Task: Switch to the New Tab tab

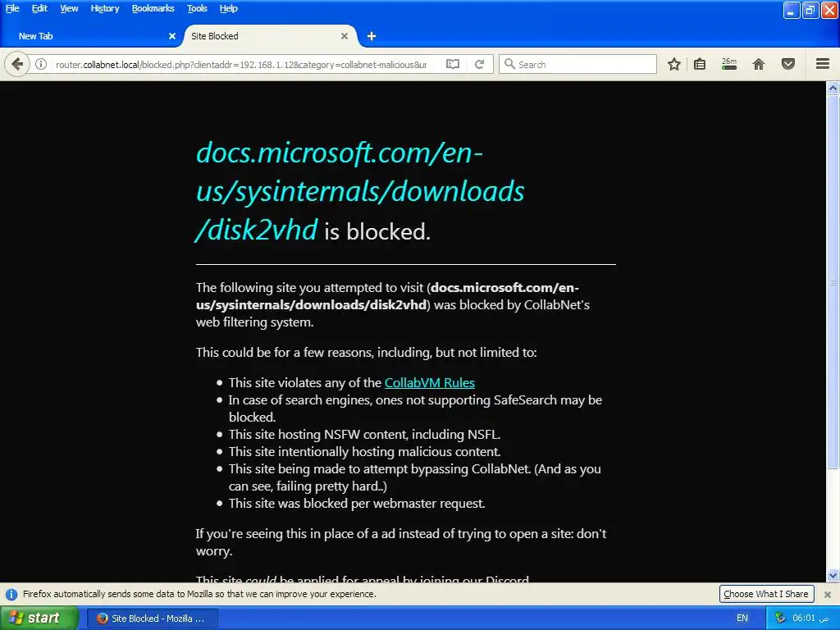Action: [x=91, y=36]
